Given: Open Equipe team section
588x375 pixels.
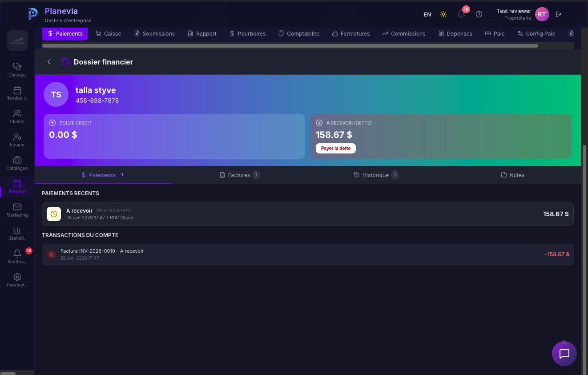Looking at the screenshot, I should pyautogui.click(x=17, y=140).
